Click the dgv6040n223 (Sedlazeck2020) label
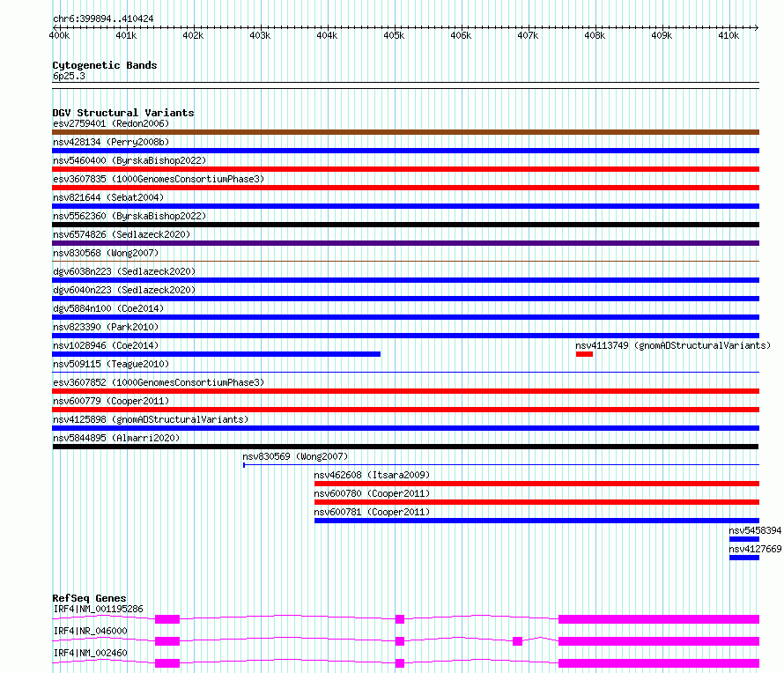The image size is (784, 673). 124,290
